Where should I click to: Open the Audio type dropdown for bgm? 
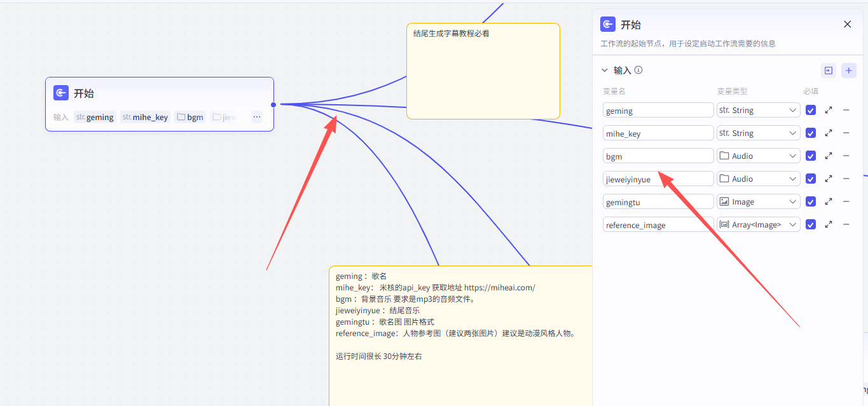[758, 156]
